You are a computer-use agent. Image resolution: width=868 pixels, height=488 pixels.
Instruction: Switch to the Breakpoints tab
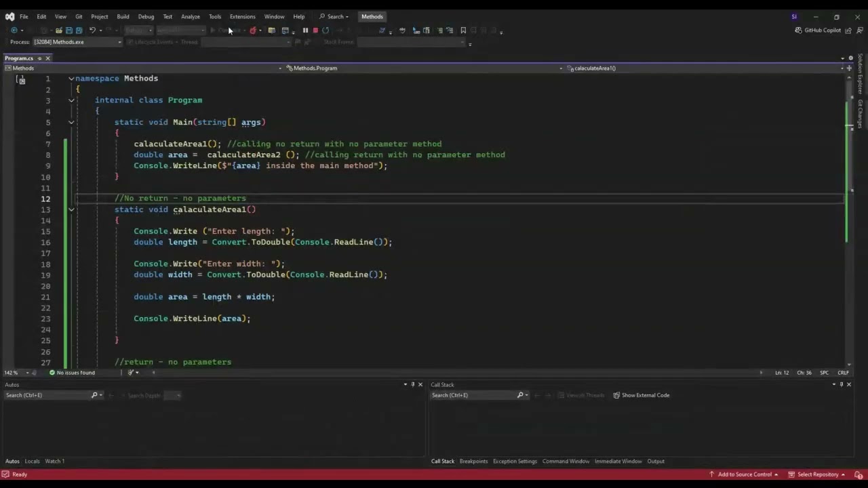point(473,461)
